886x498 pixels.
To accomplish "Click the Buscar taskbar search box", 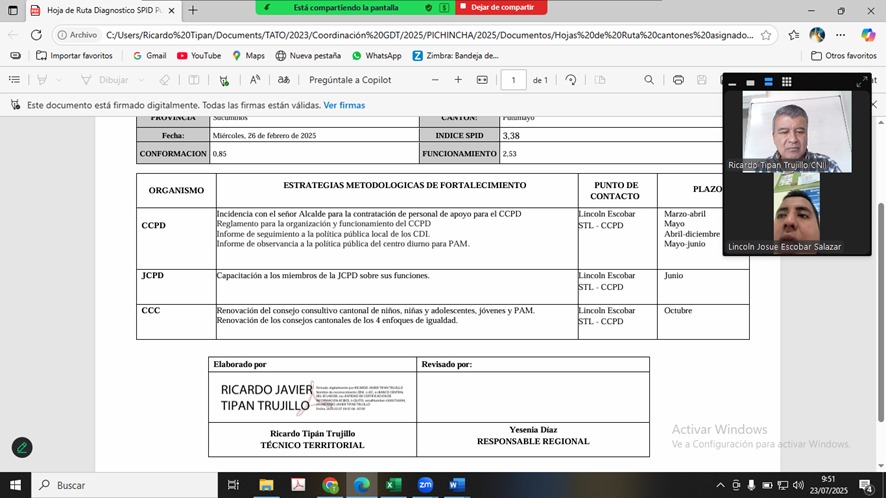I will tap(124, 485).
